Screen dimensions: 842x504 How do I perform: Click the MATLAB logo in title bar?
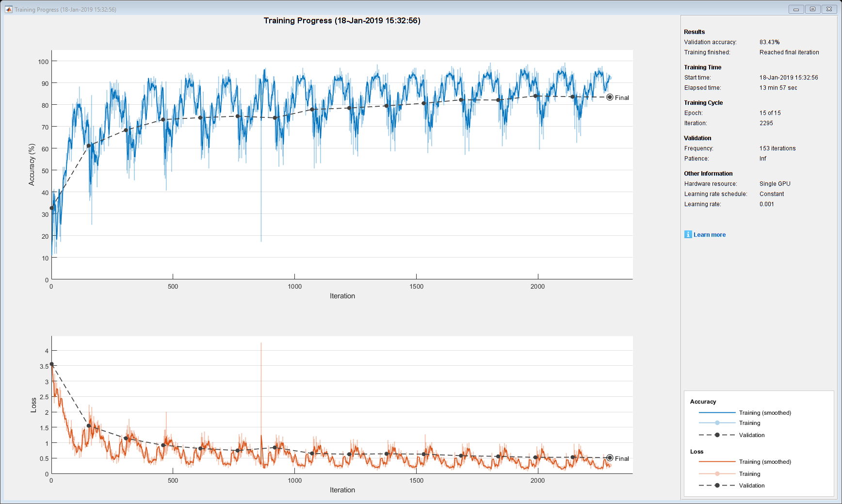(9, 9)
